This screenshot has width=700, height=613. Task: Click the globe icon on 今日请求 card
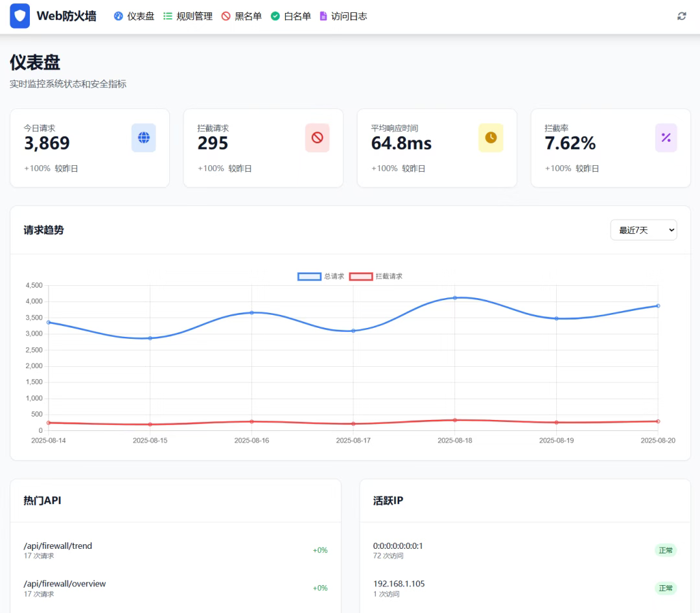[144, 137]
